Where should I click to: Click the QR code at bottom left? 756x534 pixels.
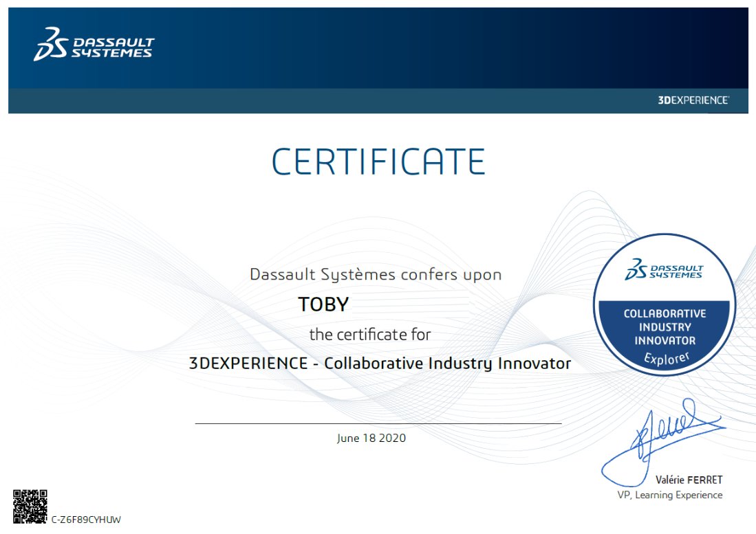(x=30, y=507)
